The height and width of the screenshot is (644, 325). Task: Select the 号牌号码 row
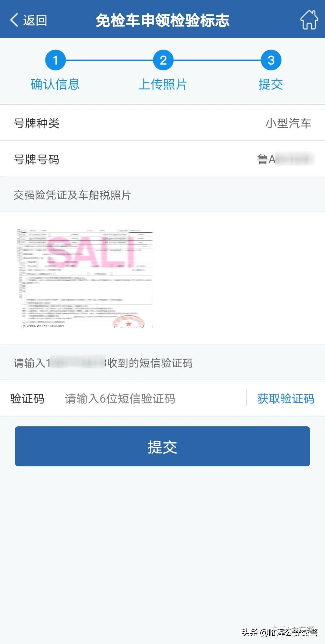162,159
